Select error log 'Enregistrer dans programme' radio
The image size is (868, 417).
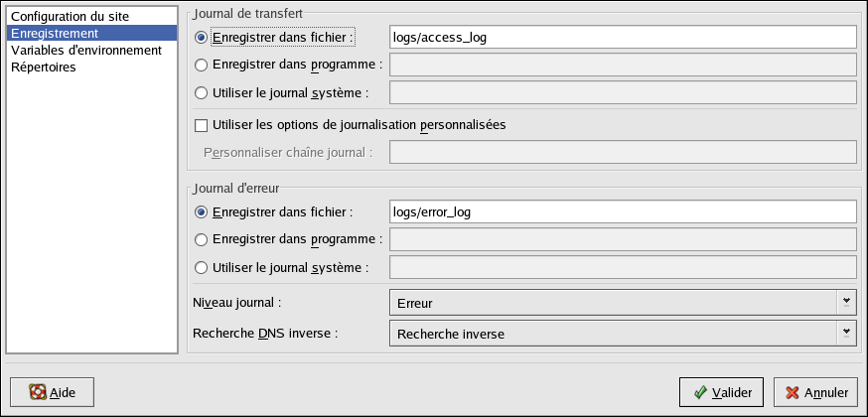point(202,239)
